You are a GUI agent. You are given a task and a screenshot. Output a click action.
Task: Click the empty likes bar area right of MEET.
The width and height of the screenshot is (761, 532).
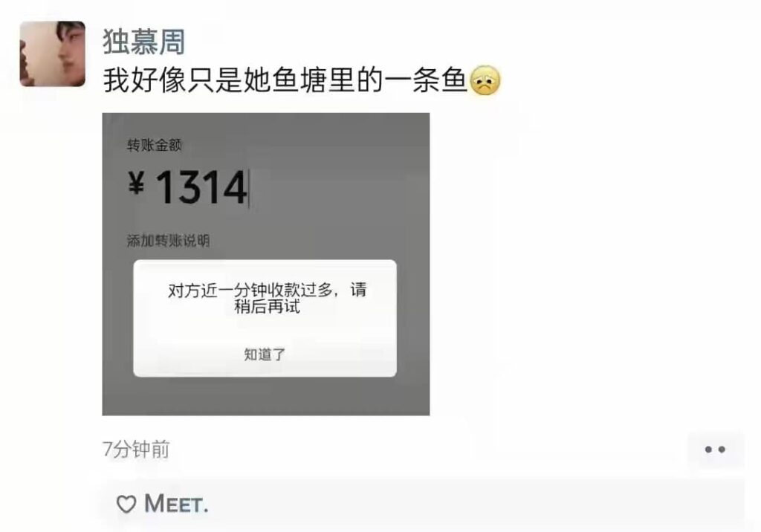click(476, 504)
